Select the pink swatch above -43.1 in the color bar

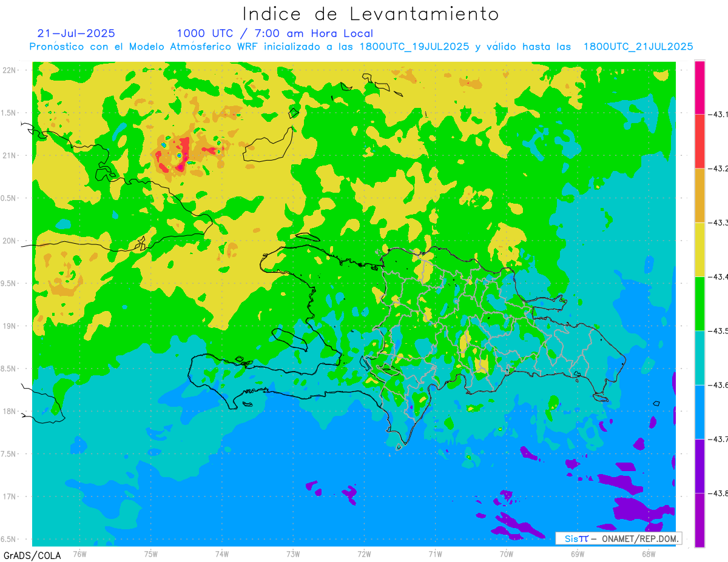click(x=699, y=87)
